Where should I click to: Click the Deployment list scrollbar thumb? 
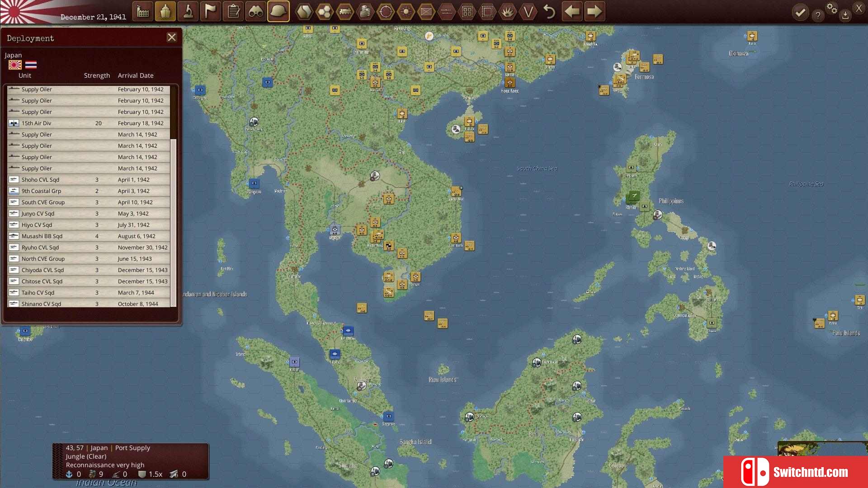pos(173,223)
